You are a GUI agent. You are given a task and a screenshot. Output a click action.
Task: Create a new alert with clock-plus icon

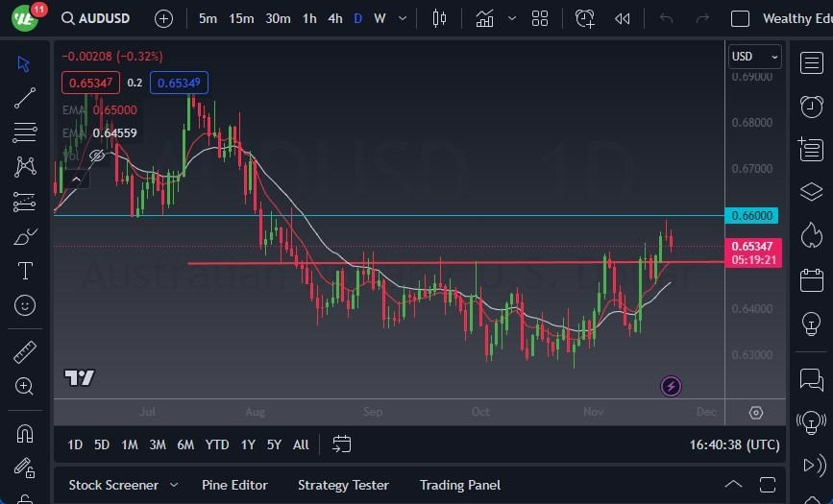(584, 19)
